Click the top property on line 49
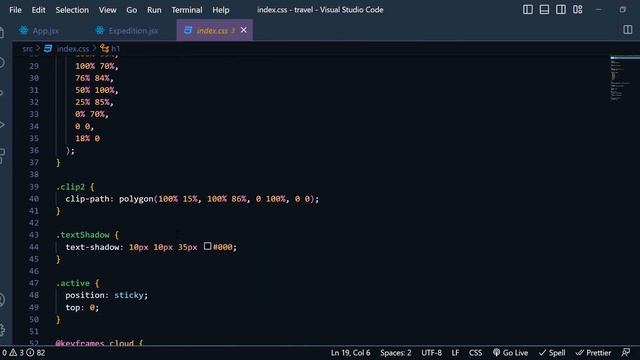This screenshot has height=360, width=640. pyautogui.click(x=73, y=307)
